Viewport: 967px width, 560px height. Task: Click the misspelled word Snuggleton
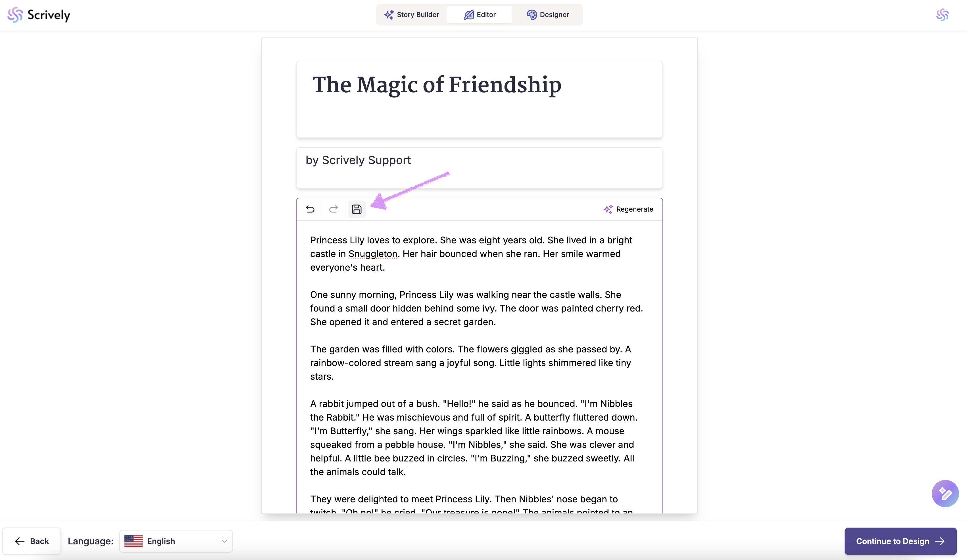373,254
